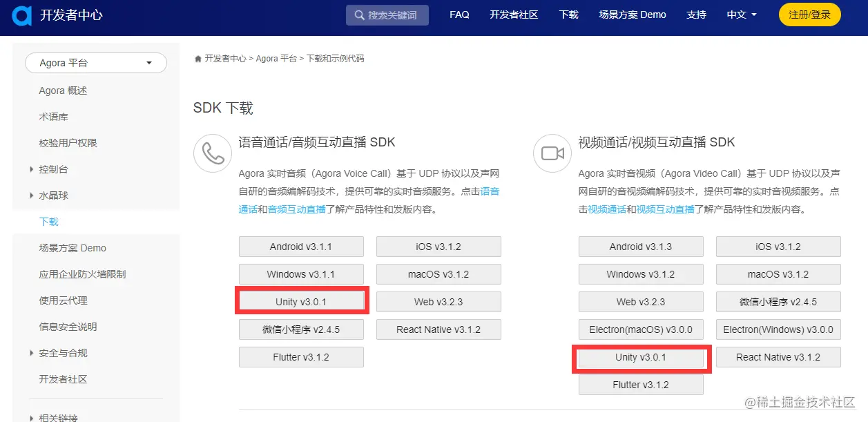This screenshot has width=868, height=422.
Task: Click the video camera icon for video SDK
Action: (x=552, y=153)
